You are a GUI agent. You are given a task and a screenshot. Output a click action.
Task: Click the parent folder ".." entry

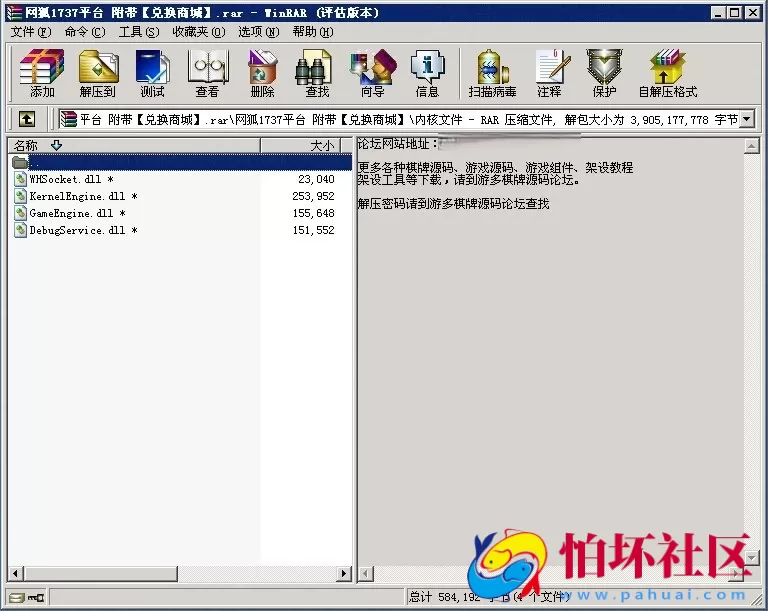pyautogui.click(x=180, y=162)
